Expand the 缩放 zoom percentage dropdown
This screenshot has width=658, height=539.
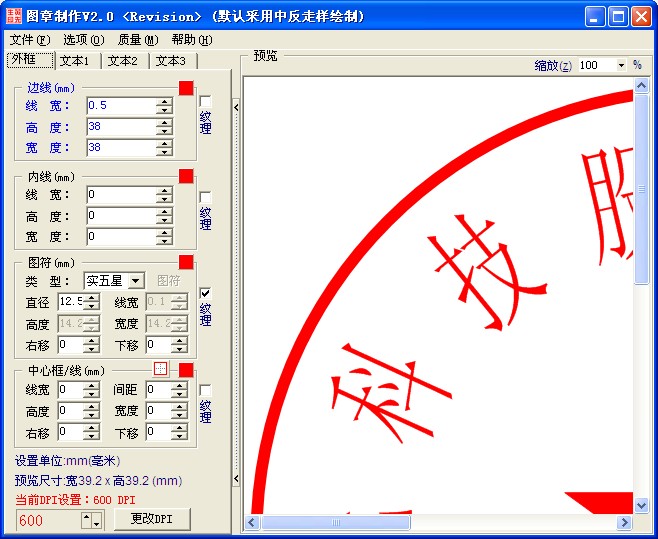pos(620,65)
